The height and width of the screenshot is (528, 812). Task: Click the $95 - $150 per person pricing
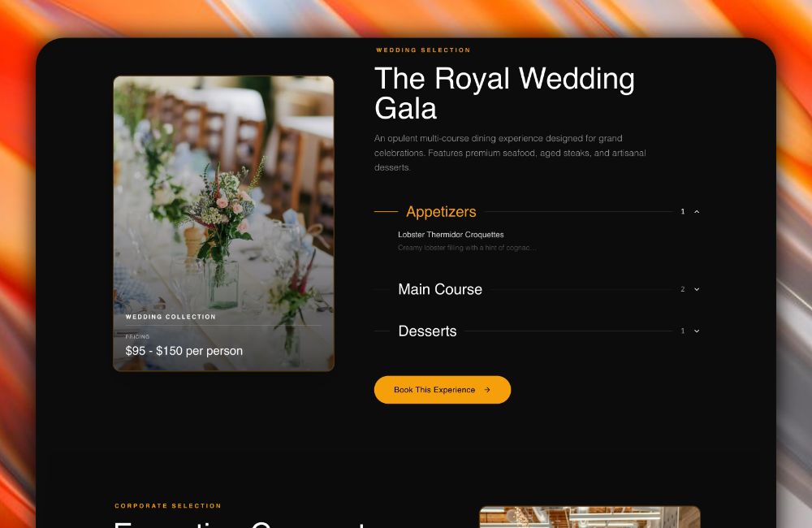(x=184, y=351)
